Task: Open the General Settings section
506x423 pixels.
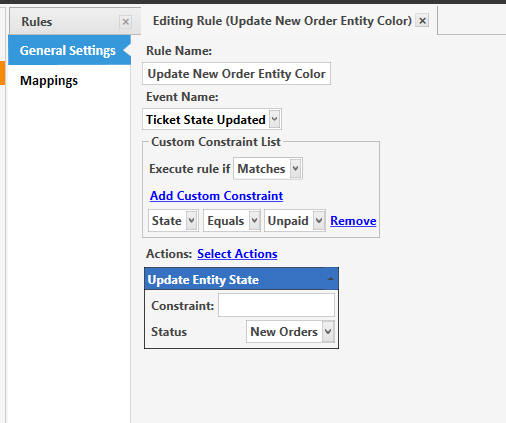Action: (x=69, y=50)
